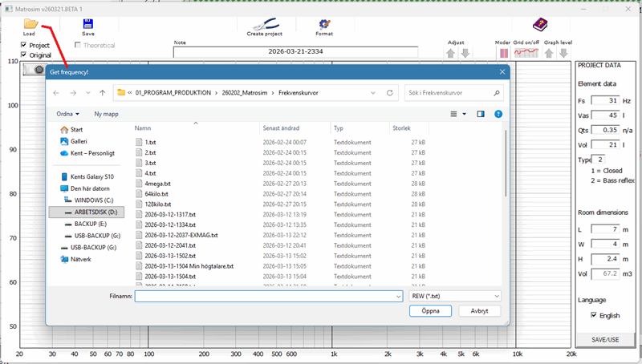The width and height of the screenshot is (642, 364).
Task: Open the purple help book icon
Action: click(x=540, y=25)
